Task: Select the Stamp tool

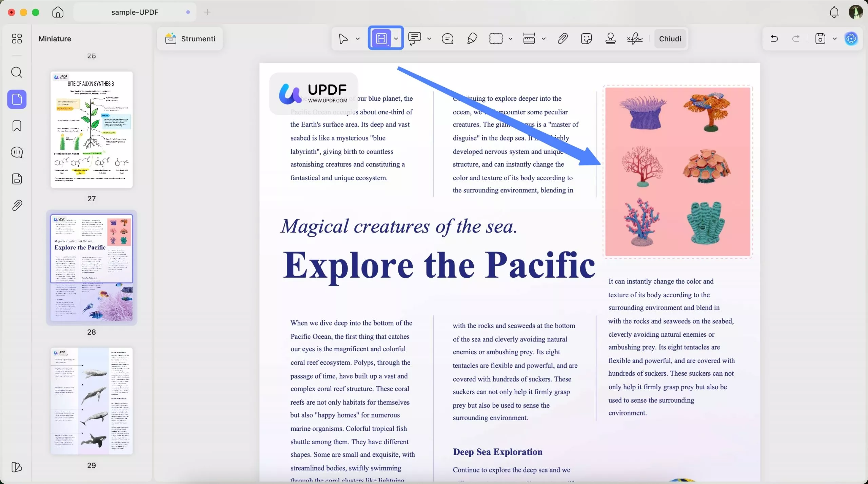Action: pyautogui.click(x=610, y=38)
